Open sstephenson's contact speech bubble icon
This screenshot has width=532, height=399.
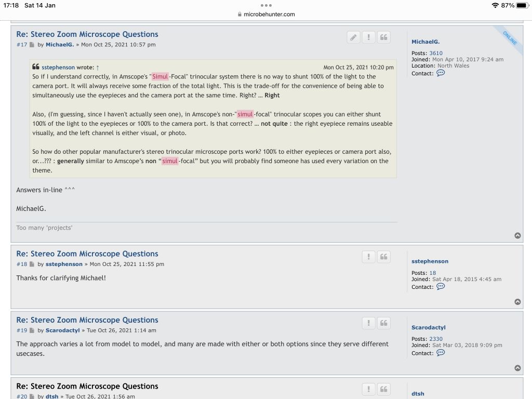(441, 286)
